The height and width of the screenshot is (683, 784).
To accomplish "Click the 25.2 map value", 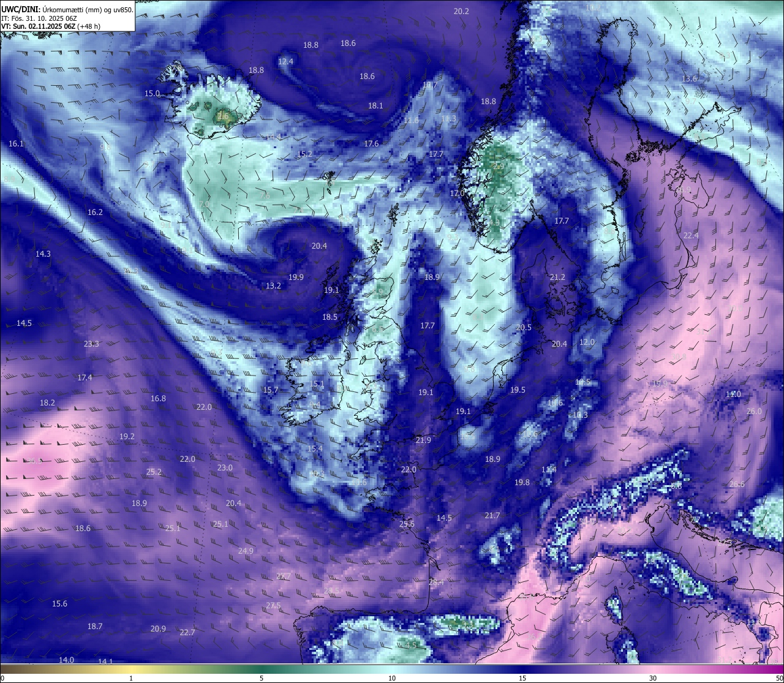I will coord(154,472).
